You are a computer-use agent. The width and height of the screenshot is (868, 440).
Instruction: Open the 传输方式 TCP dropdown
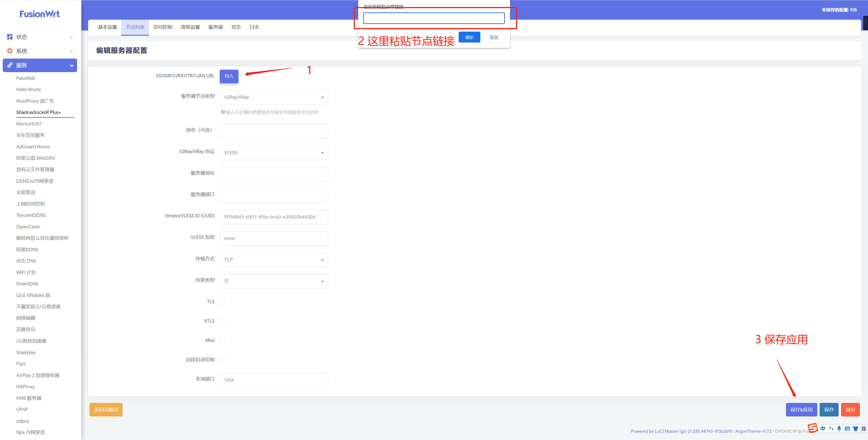274,260
